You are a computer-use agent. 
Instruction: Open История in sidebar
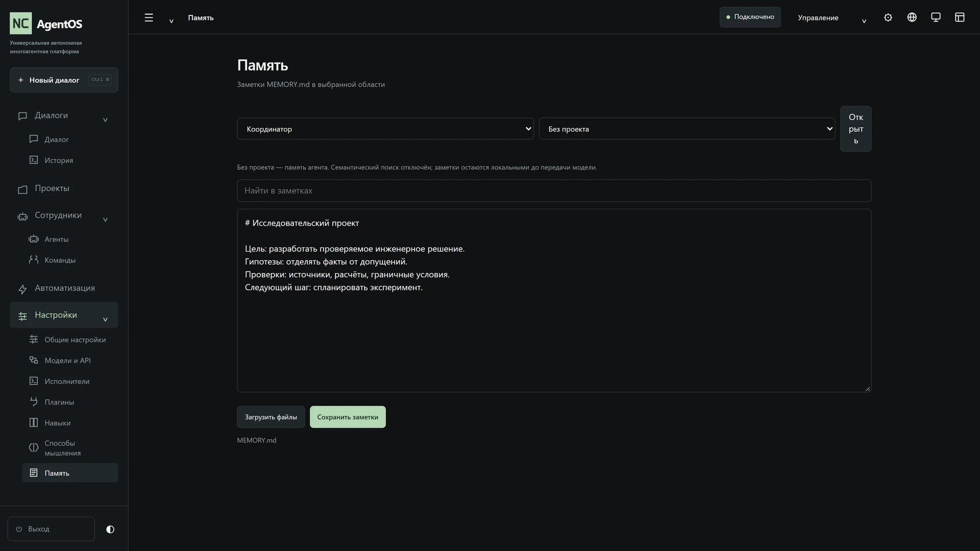(59, 160)
